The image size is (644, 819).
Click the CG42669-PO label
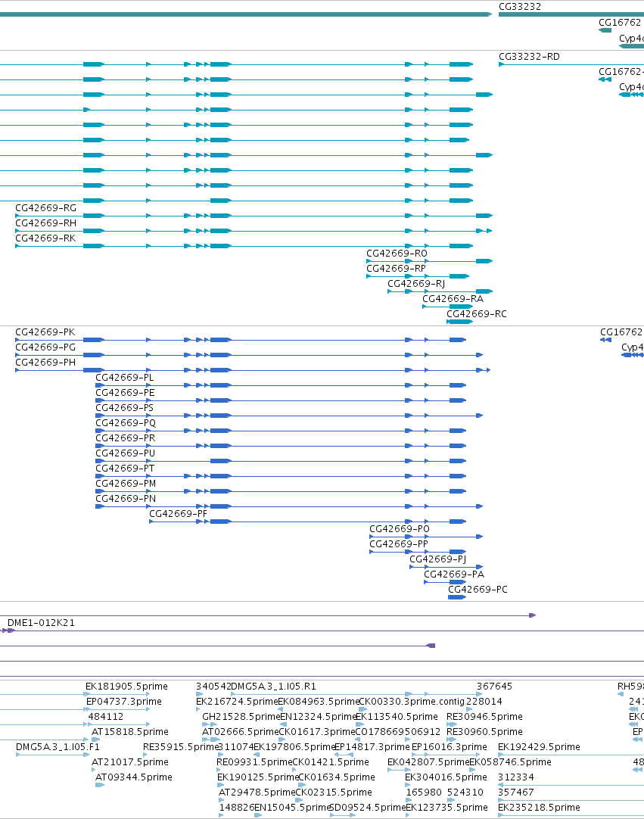pyautogui.click(x=400, y=529)
